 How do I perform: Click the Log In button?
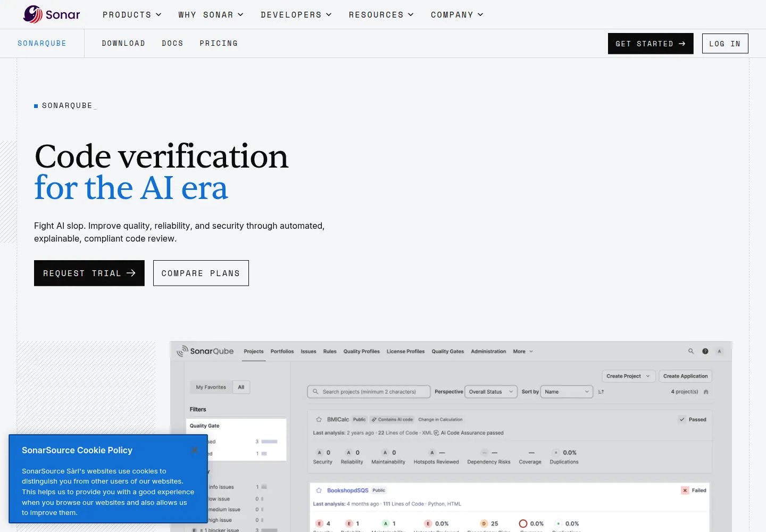click(725, 44)
